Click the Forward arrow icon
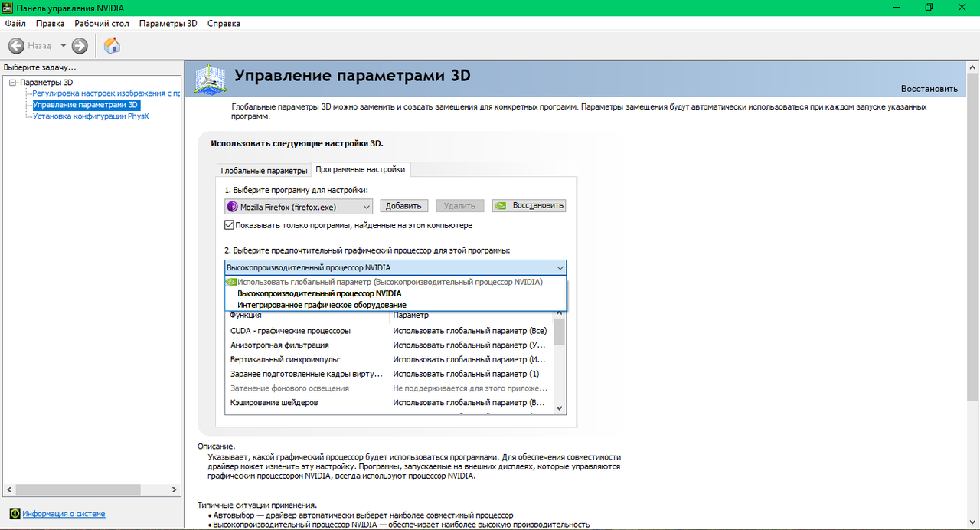This screenshot has width=980, height=530. [x=80, y=45]
